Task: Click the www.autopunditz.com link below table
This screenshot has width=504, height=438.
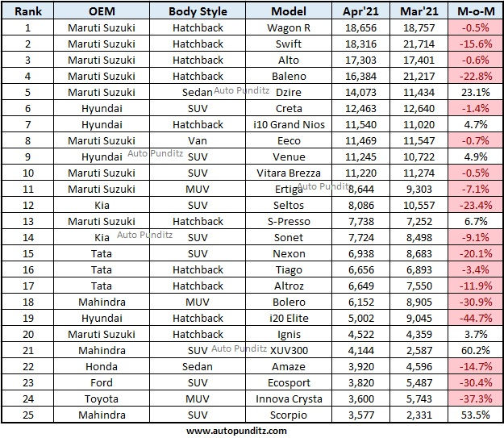Action: click(x=236, y=431)
